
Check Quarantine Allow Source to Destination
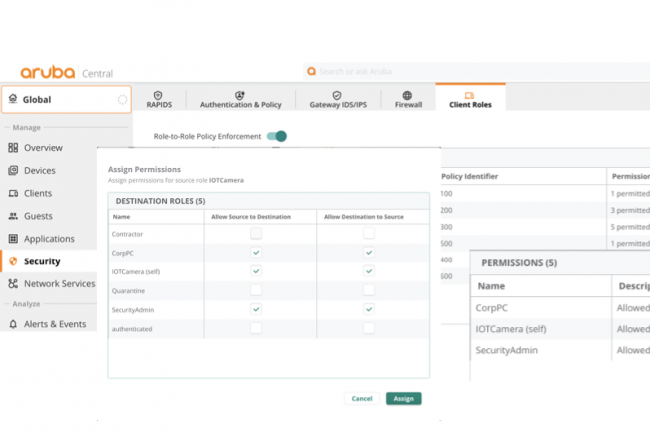coord(256,290)
